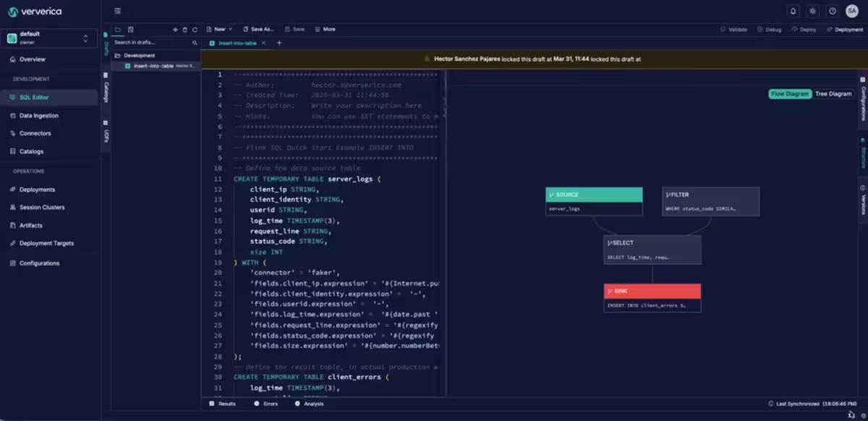Close the insert-into-table tab
868x421 pixels.
click(263, 43)
